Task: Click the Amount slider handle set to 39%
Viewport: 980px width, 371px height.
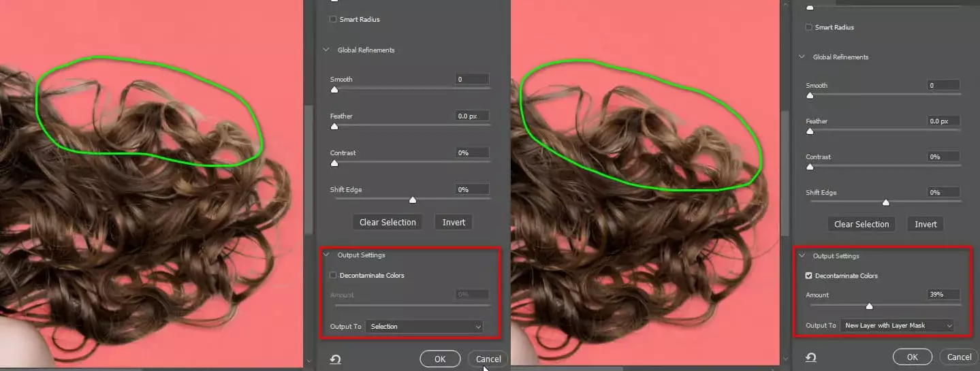Action: (x=869, y=306)
